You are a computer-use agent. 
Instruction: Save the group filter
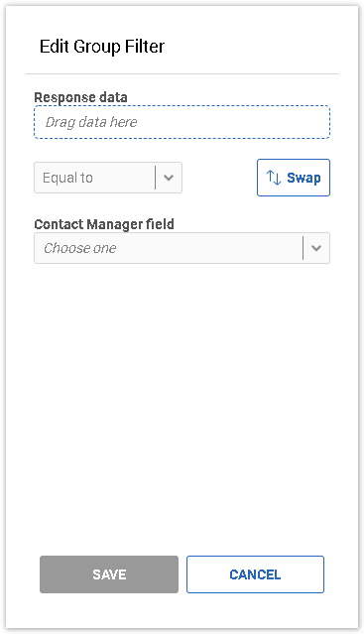(109, 574)
